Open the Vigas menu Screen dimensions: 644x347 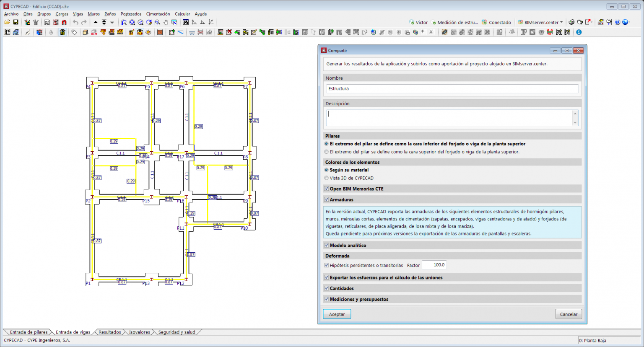coord(78,14)
